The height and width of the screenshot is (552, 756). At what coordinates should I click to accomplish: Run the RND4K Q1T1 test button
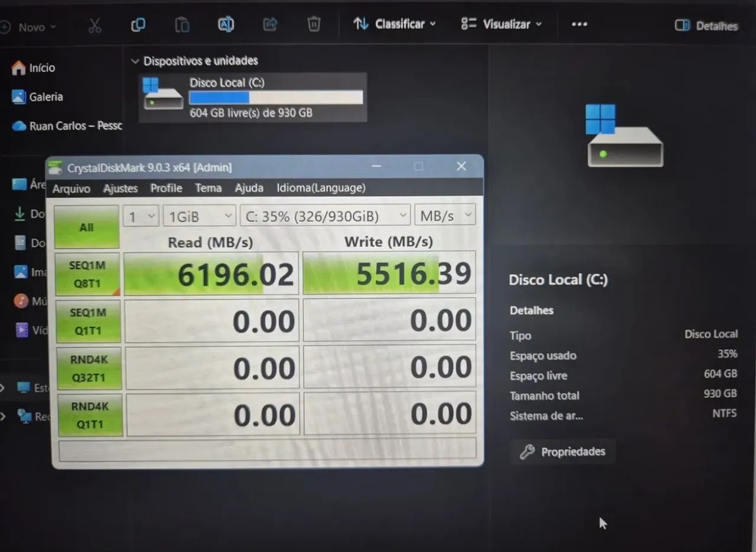[x=89, y=415]
